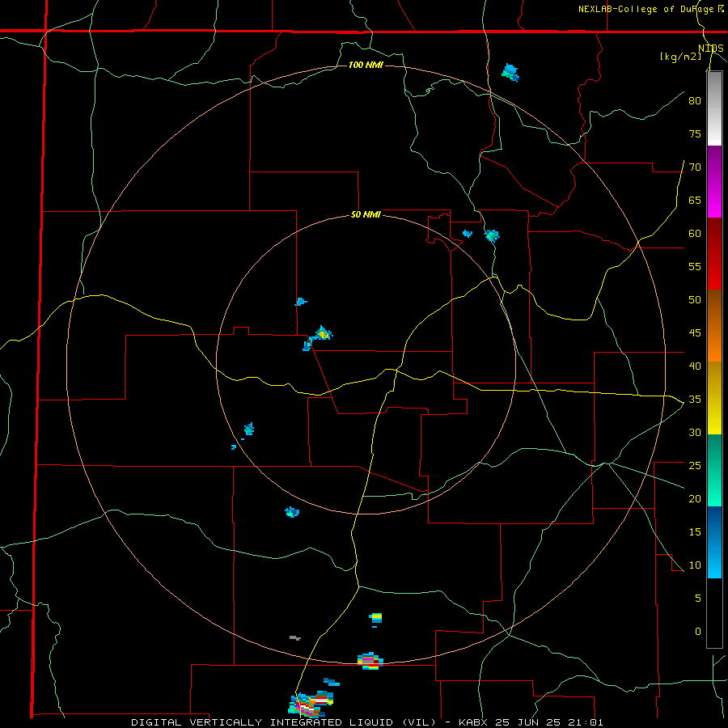Screen dimensions: 728x728
Task: Click the scale value 45
Action: [695, 333]
